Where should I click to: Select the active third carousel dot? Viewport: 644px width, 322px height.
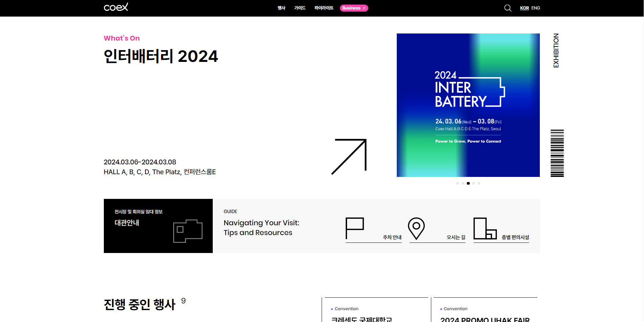[x=468, y=183]
